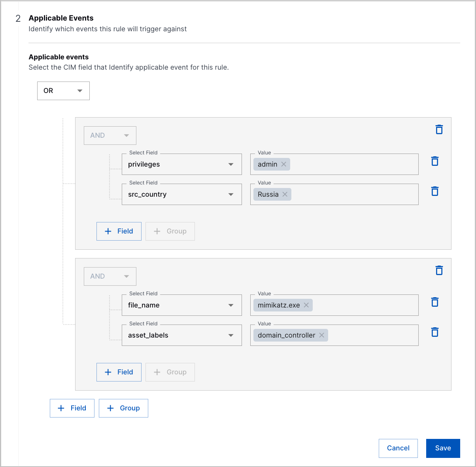Image resolution: width=476 pixels, height=467 pixels.
Task: Open the first group's AND operator dropdown
Action: click(x=110, y=135)
